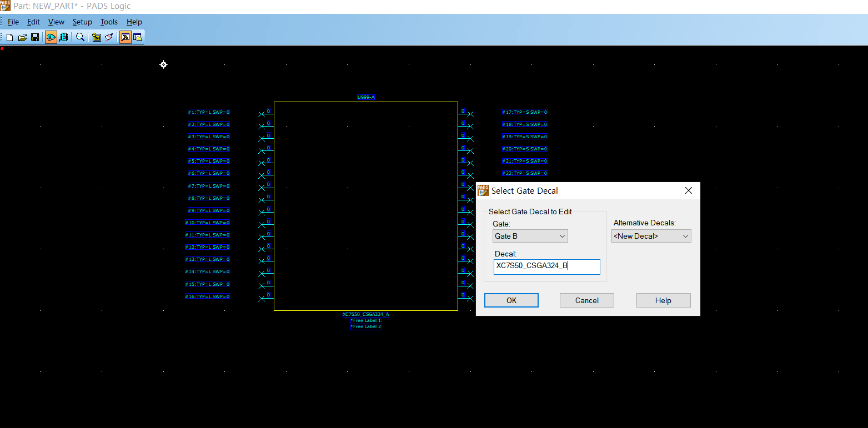Click the New document toolbar icon
This screenshot has height=428, width=868.
(9, 37)
